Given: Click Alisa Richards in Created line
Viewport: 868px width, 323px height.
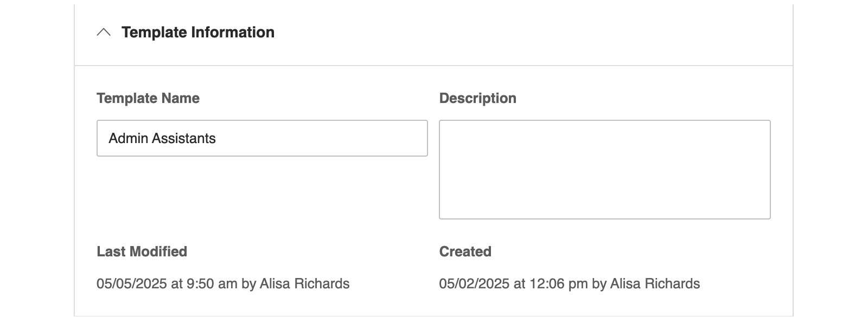Looking at the screenshot, I should tap(655, 283).
